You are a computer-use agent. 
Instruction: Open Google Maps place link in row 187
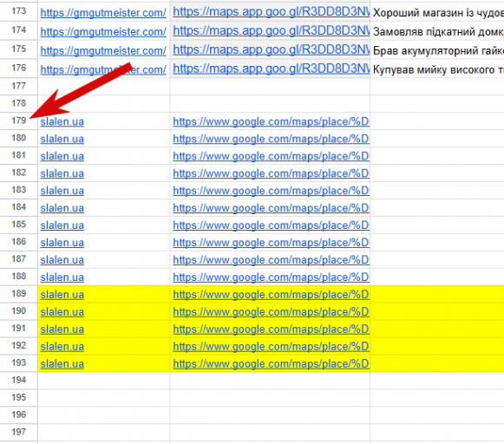[x=271, y=260]
